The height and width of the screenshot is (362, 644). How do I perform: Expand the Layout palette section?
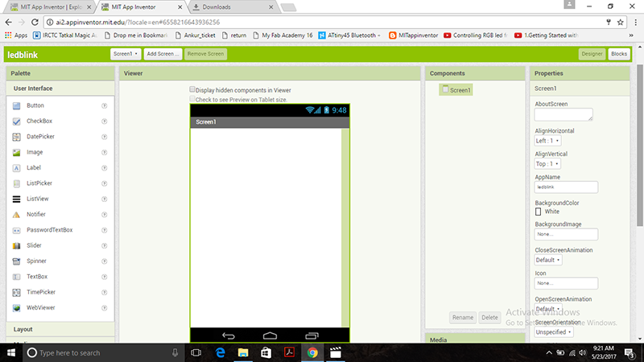click(x=60, y=329)
